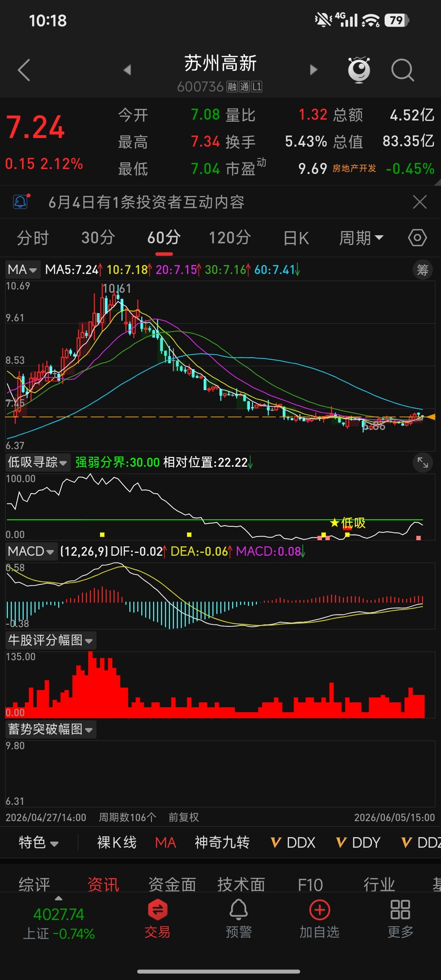Screen dimensions: 441x980
Task: Tap the 周期数106个 label
Action: pos(127,817)
